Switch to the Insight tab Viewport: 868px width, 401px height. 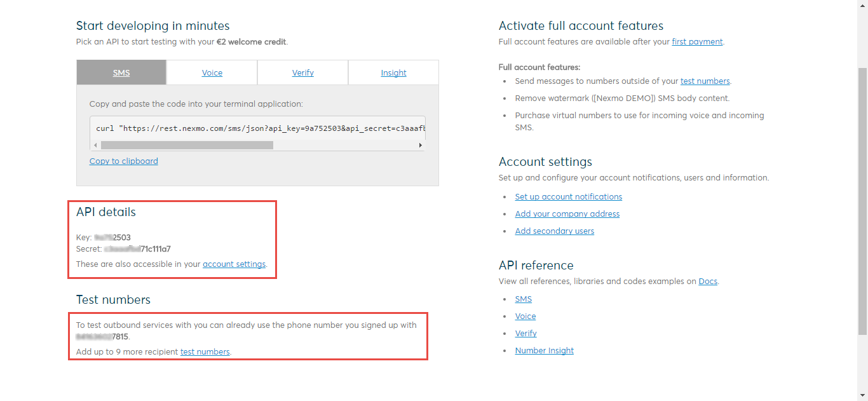[x=393, y=72]
